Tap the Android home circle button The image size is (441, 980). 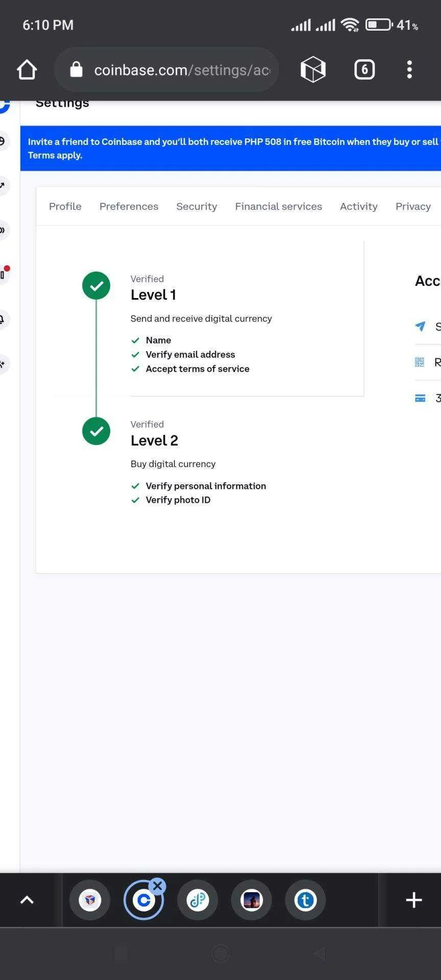220,953
